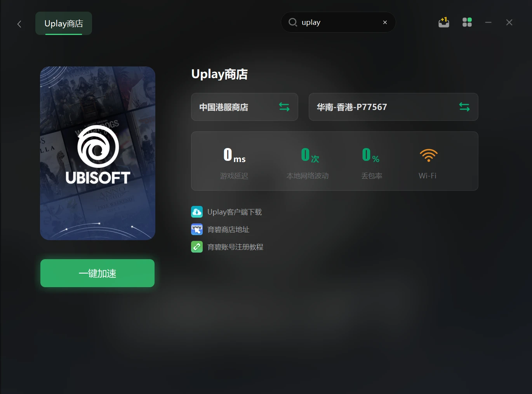Open 育碧账号注册教程 tutorial link
The image size is (532, 394).
(235, 247)
